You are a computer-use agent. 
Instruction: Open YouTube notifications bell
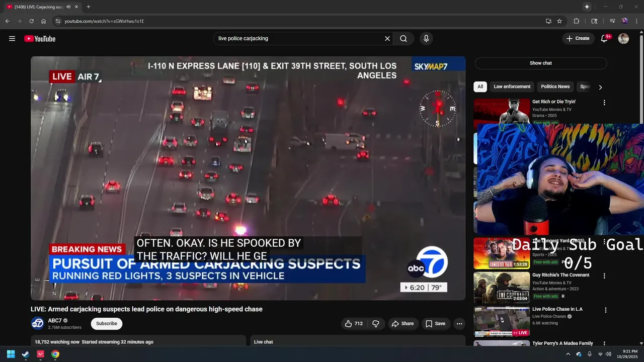coord(605,39)
